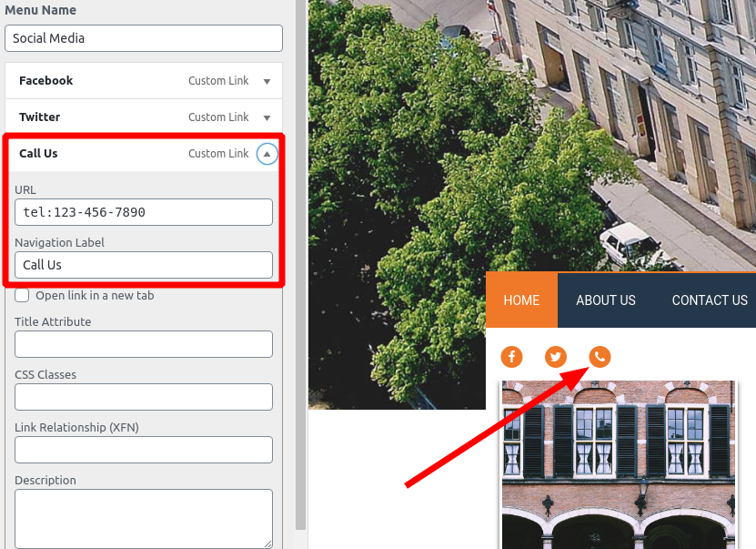Collapse the Call Us menu item

(267, 154)
